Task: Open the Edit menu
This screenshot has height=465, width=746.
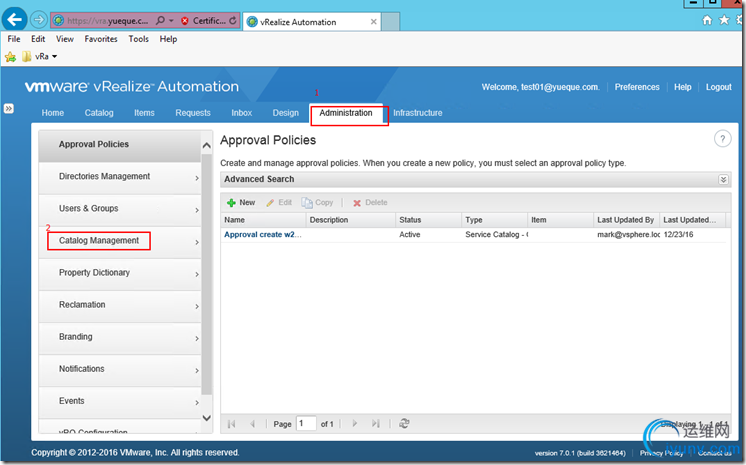Action: click(x=38, y=39)
